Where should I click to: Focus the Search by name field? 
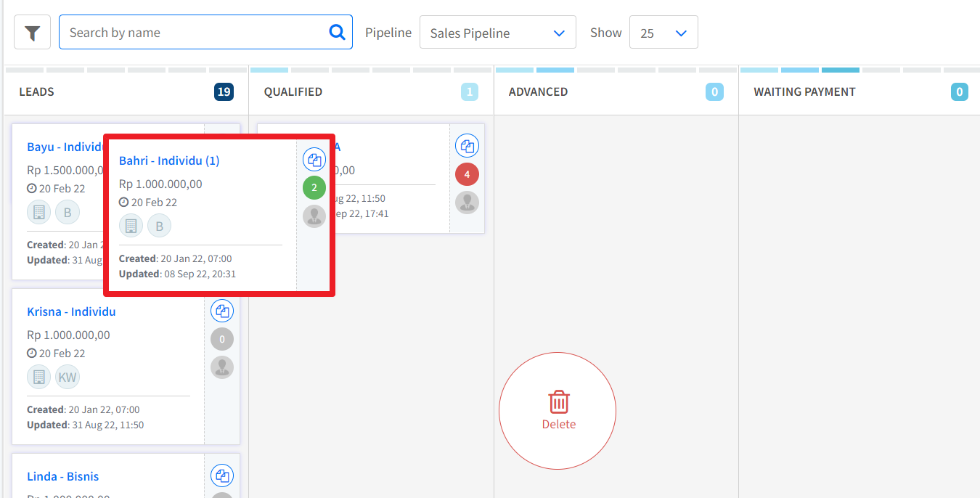coord(205,33)
